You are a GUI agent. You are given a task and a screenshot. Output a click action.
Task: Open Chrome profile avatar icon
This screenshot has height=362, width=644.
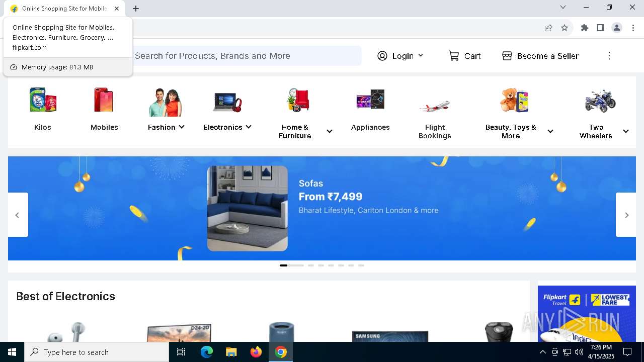(x=617, y=28)
